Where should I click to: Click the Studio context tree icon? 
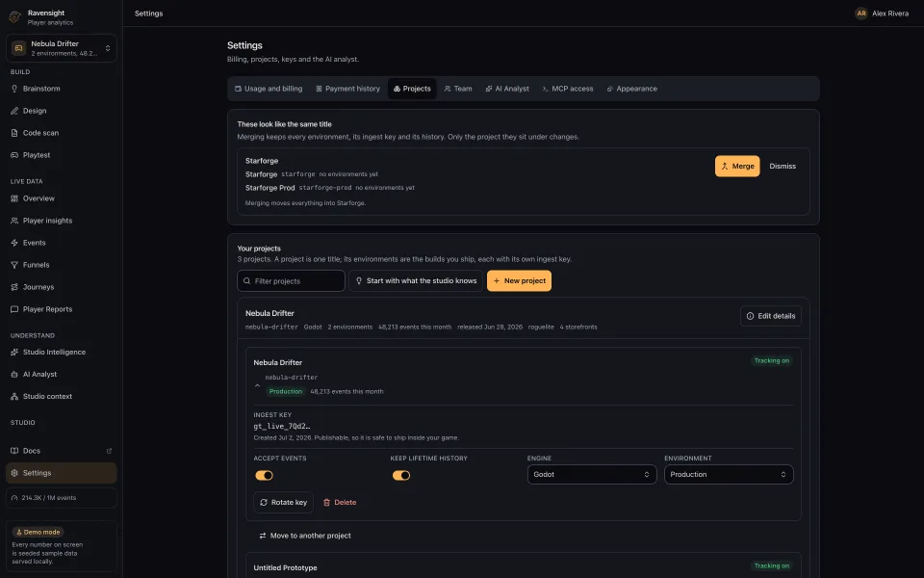click(14, 396)
